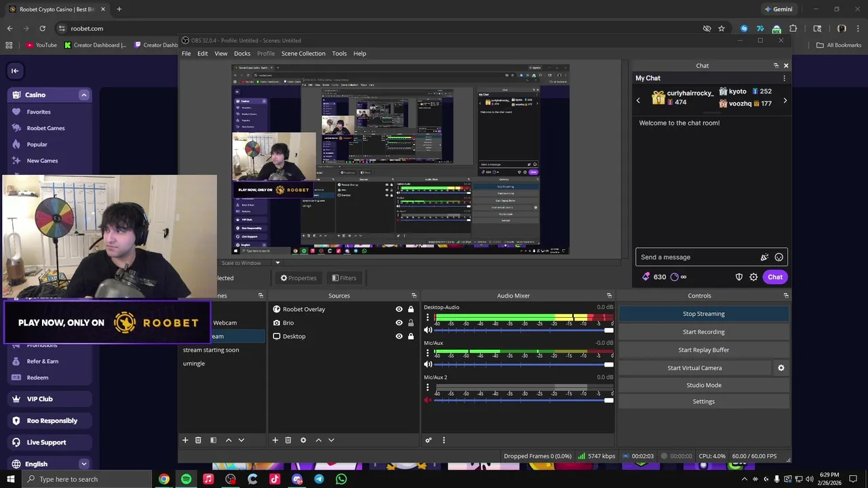Open chat shield moderation icon

pos(739,277)
